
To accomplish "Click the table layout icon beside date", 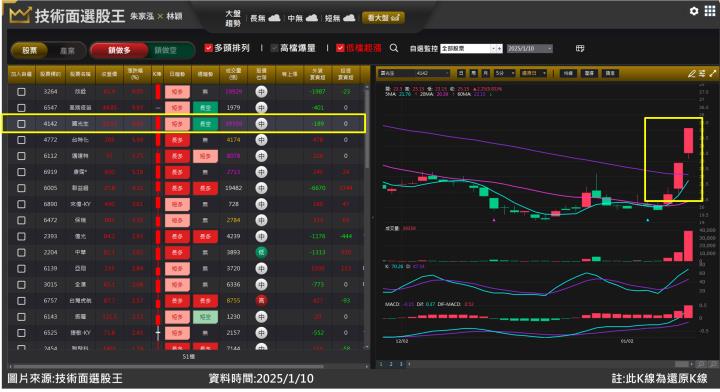I will tap(580, 49).
